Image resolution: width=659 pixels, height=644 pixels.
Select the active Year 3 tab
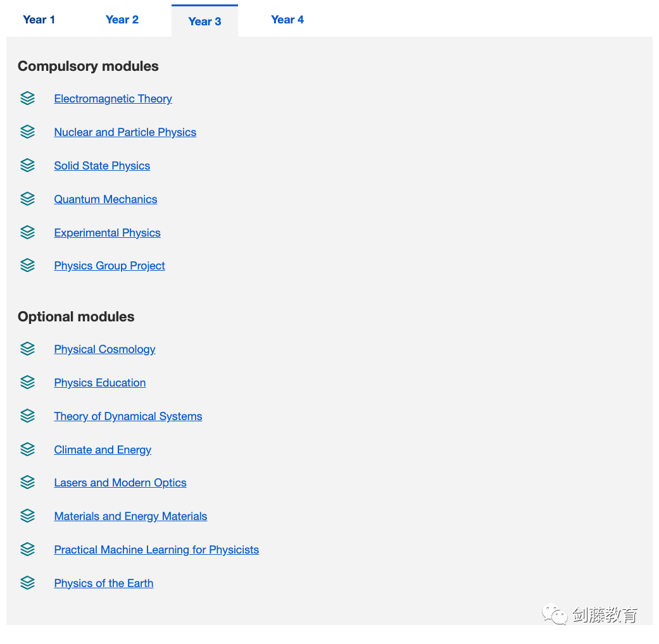204,22
